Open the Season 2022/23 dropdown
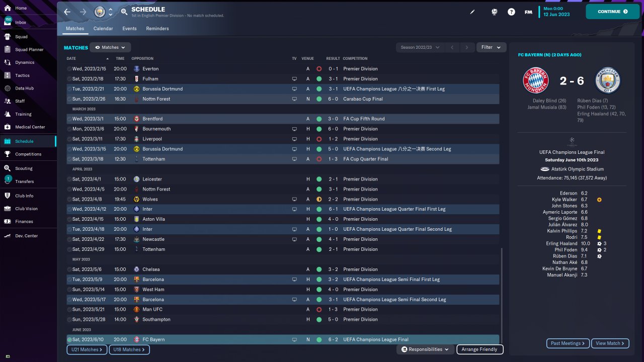 (420, 47)
